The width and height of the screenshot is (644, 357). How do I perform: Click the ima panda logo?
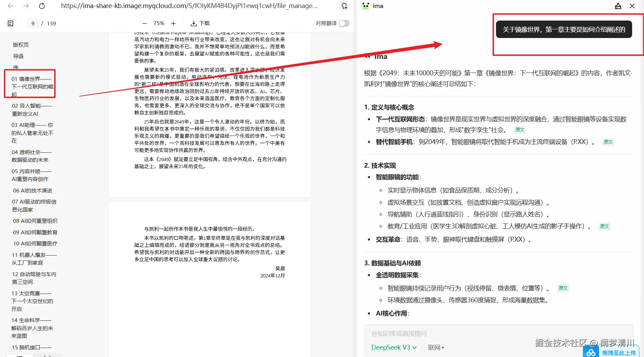[x=366, y=6]
